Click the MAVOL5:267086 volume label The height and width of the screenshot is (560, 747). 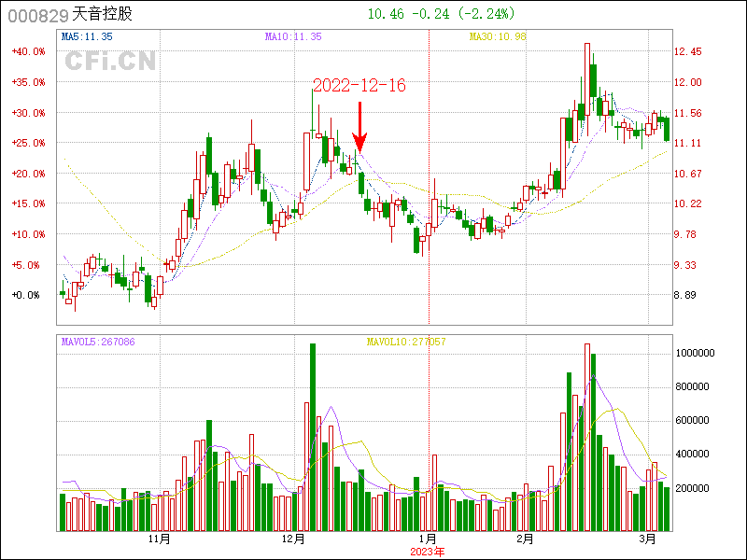coord(98,343)
